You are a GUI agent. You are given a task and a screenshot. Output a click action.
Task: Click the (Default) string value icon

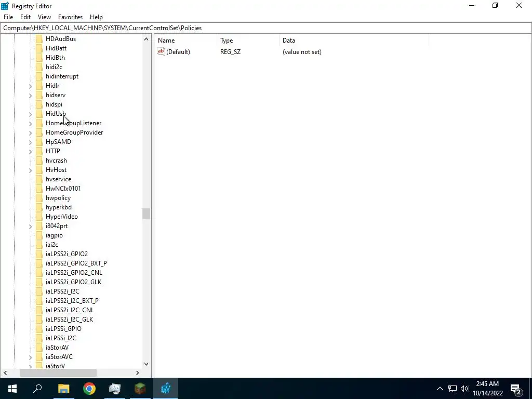(161, 51)
